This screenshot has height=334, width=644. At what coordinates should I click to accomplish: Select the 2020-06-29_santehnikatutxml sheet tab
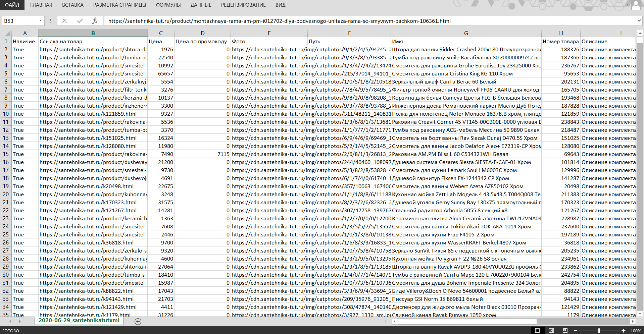click(x=79, y=321)
